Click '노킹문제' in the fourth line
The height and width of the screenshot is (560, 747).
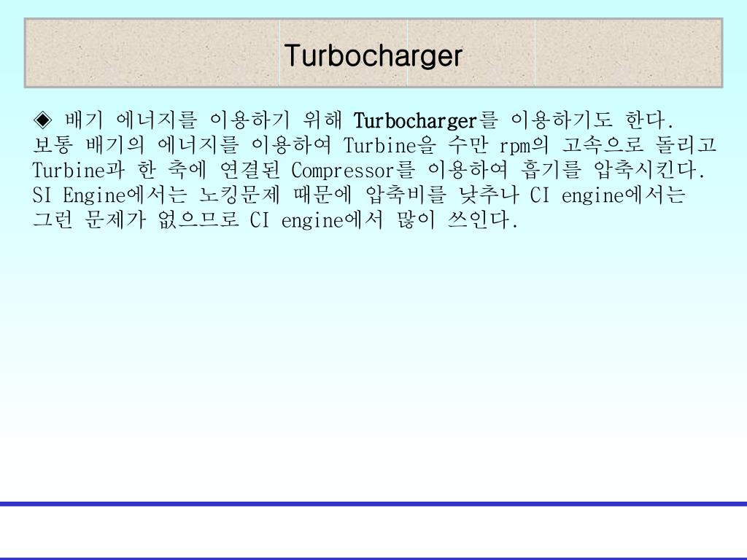coord(239,195)
